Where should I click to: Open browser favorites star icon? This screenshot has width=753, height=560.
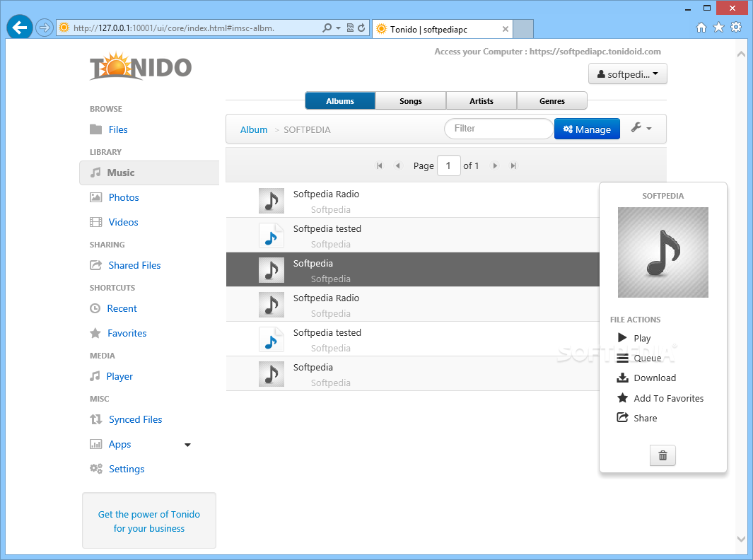pos(718,28)
